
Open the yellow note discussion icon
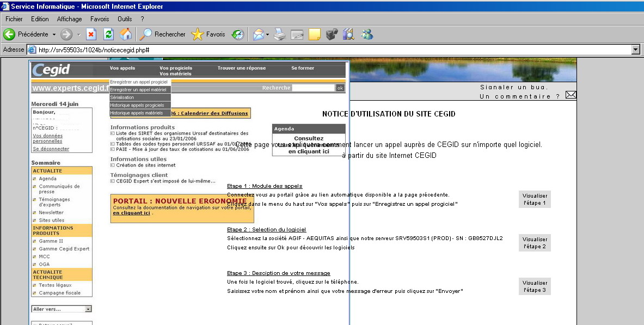314,34
